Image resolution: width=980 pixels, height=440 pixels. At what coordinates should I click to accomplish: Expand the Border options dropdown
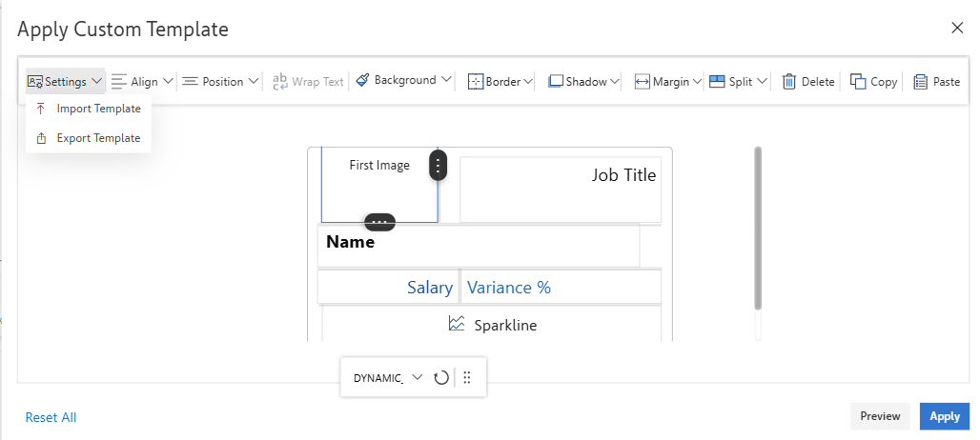tap(501, 82)
